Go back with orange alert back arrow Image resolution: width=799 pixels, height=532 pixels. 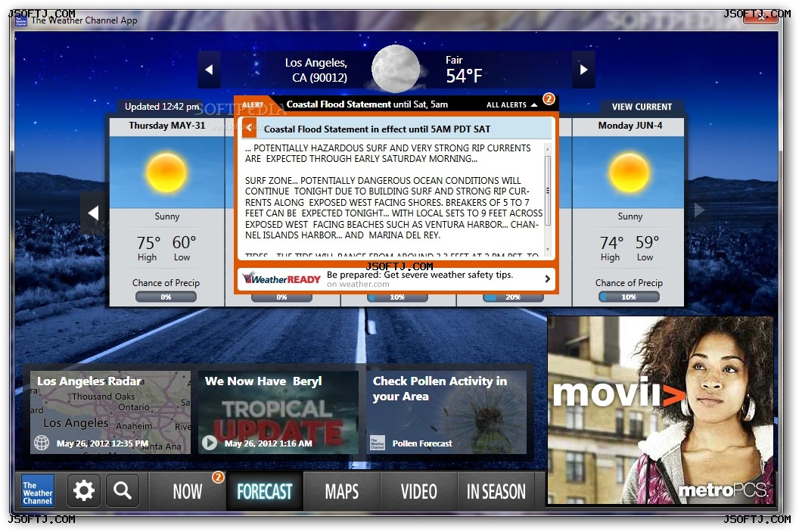tap(249, 129)
